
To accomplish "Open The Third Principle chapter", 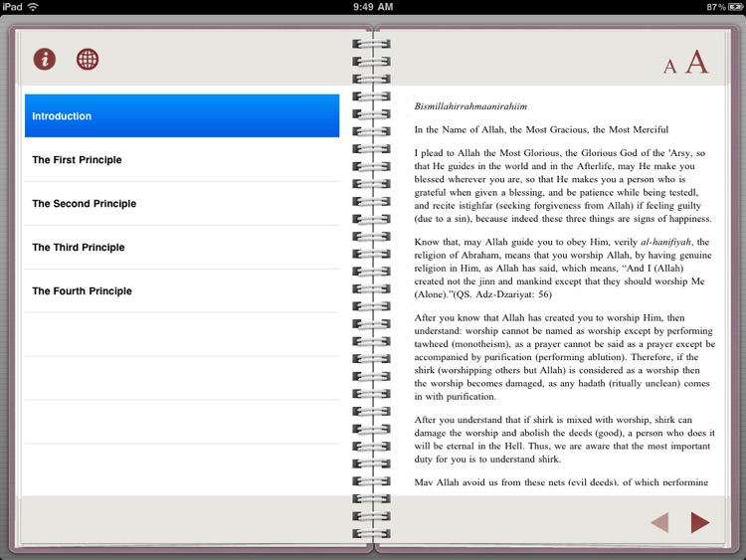I will coord(182,248).
